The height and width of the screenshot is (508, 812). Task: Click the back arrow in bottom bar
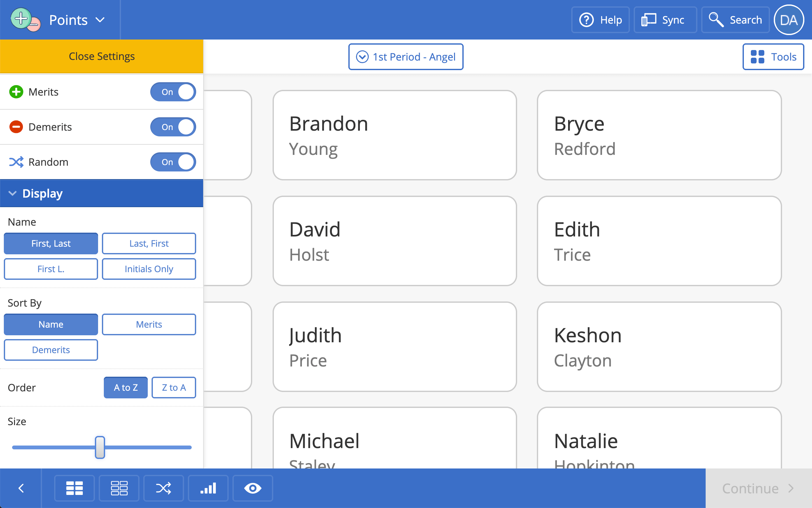click(x=21, y=488)
